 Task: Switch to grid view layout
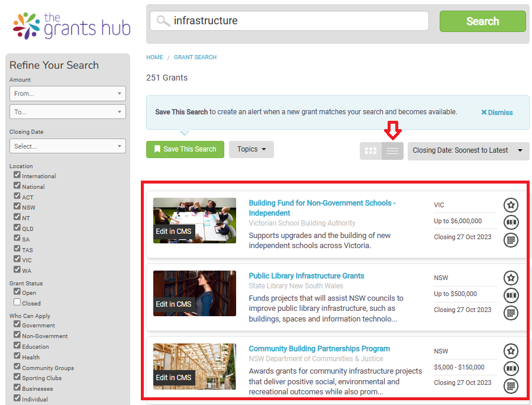click(x=370, y=151)
